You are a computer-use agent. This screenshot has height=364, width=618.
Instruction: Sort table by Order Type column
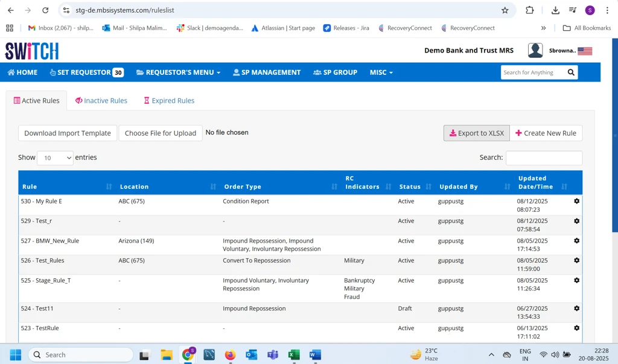[334, 187]
